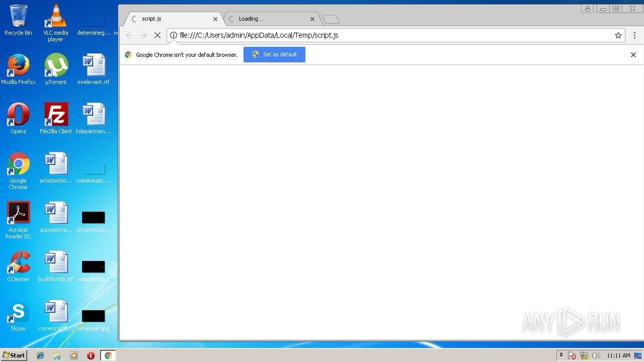
Task: Open currencypdf... document icon
Action: (x=56, y=316)
